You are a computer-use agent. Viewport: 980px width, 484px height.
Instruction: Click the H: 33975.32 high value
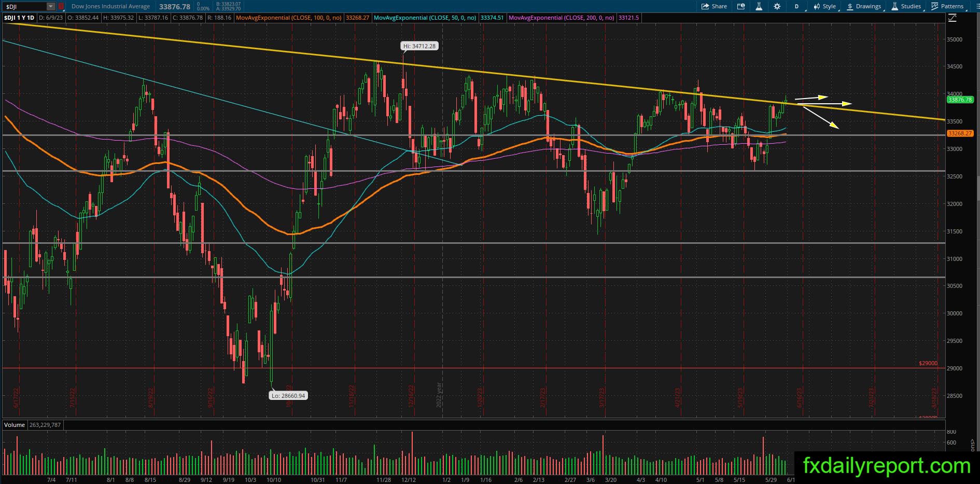(118, 18)
